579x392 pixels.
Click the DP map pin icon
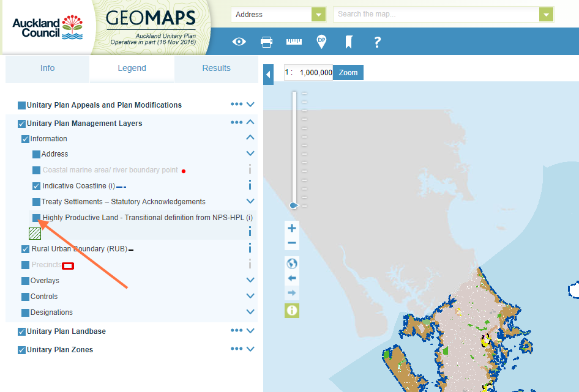[321, 42]
